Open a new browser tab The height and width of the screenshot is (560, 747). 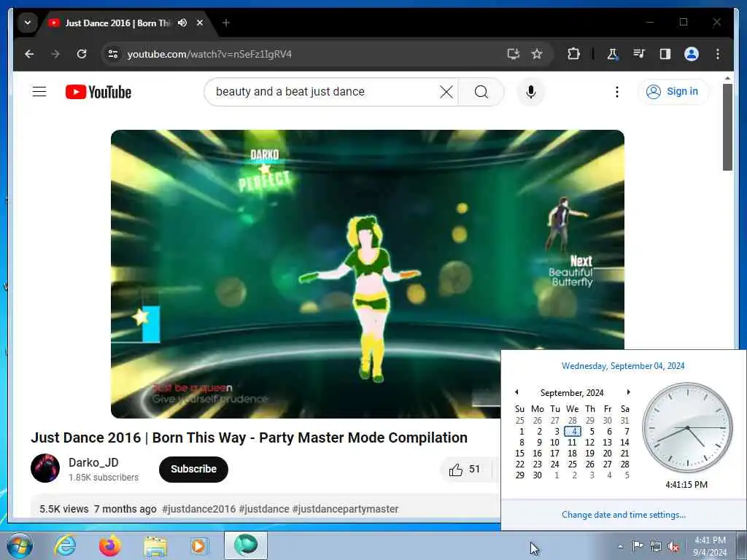(x=226, y=23)
